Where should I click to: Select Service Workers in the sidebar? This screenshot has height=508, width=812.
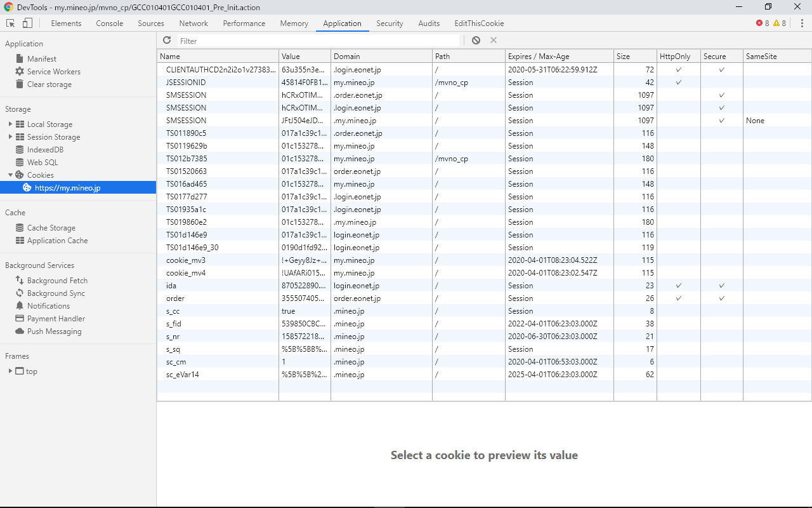tap(53, 72)
